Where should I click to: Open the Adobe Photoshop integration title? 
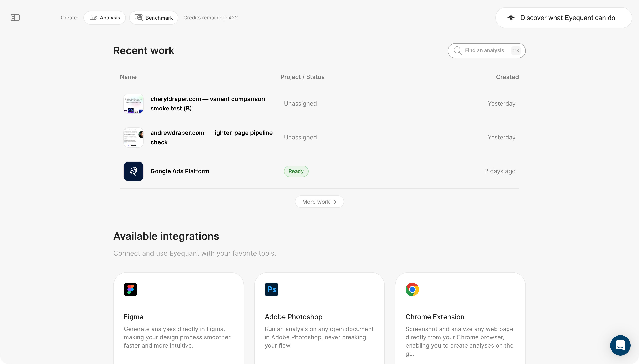click(294, 317)
